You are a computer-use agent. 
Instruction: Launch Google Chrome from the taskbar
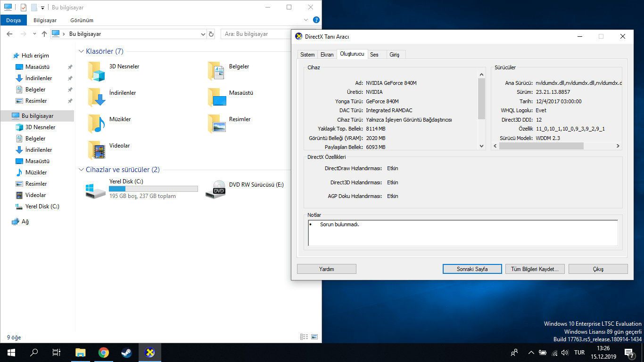coord(104,352)
